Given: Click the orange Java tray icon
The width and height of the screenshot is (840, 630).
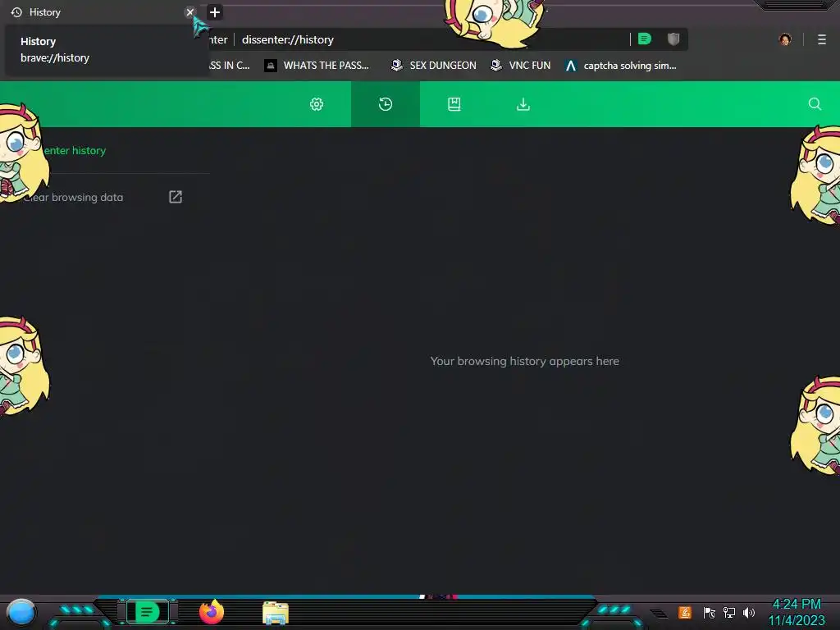Looking at the screenshot, I should (x=685, y=612).
